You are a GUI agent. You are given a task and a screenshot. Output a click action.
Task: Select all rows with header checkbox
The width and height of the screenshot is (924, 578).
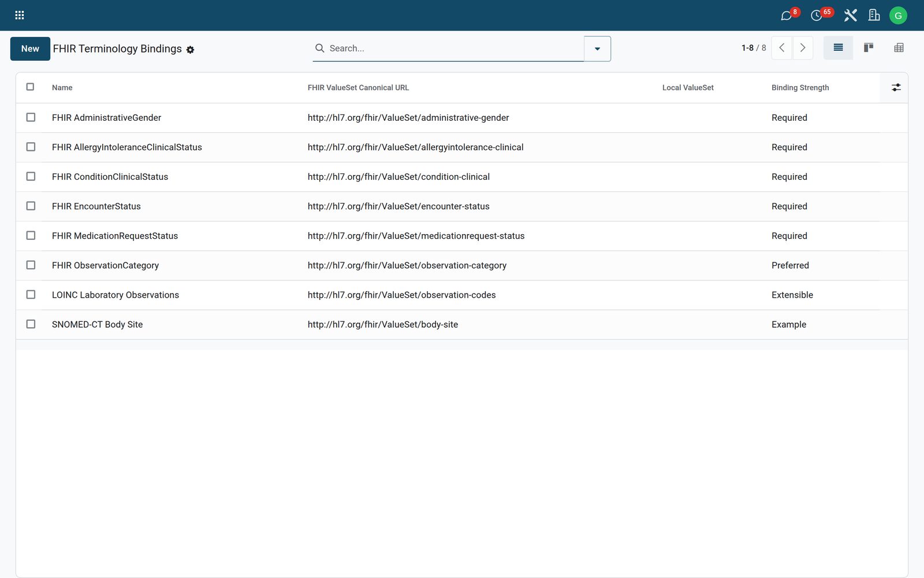(31, 87)
